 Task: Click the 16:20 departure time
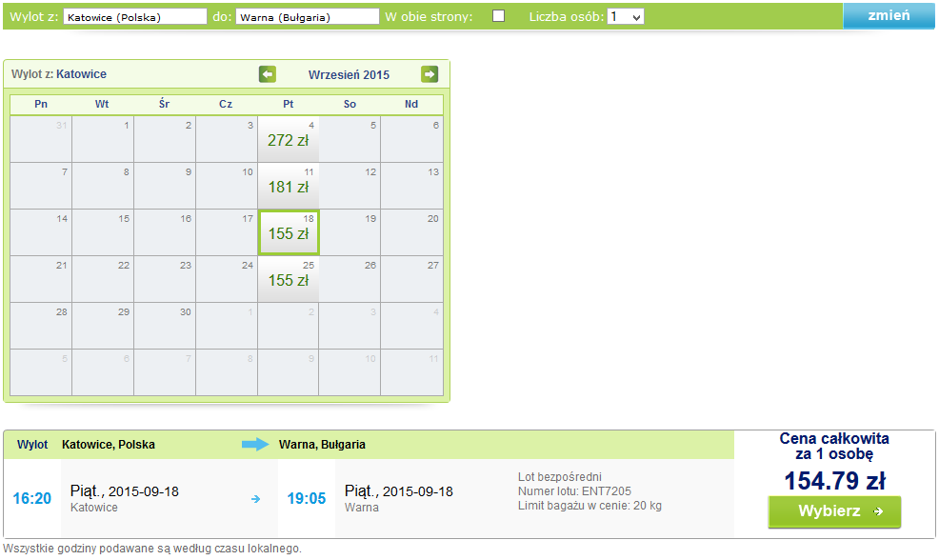[32, 498]
